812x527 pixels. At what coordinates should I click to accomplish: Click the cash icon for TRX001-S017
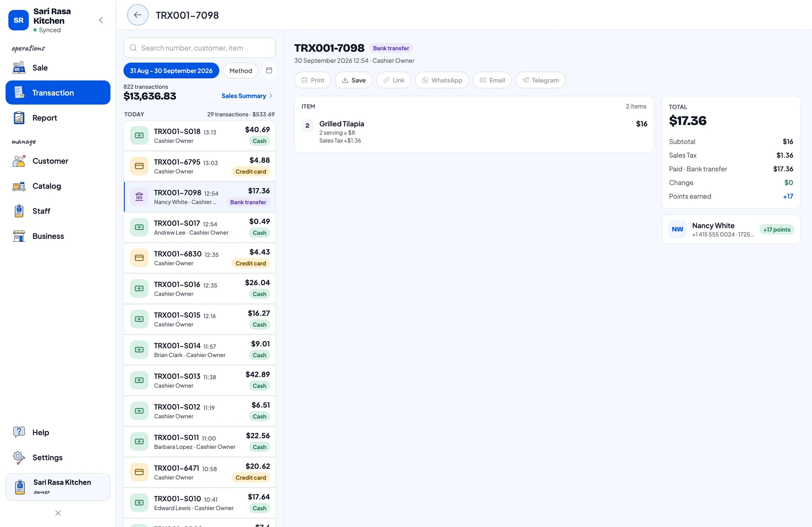pyautogui.click(x=139, y=227)
